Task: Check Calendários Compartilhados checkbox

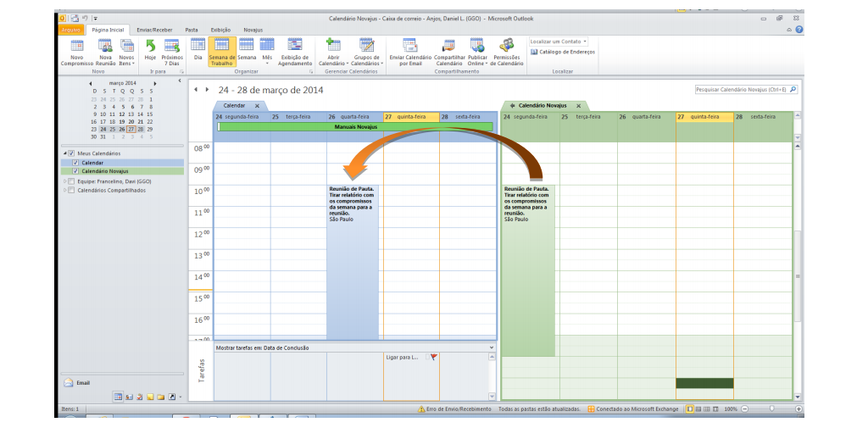Action: click(x=71, y=190)
